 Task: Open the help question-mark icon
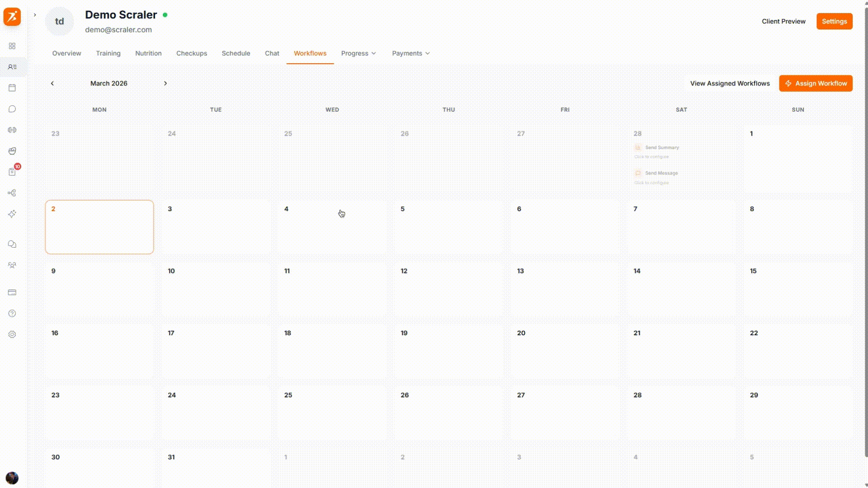12,313
